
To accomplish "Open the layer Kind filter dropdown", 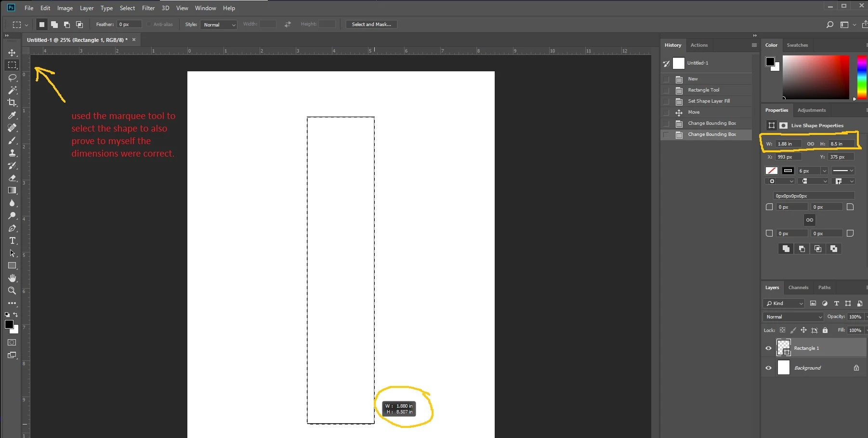I will coord(784,303).
